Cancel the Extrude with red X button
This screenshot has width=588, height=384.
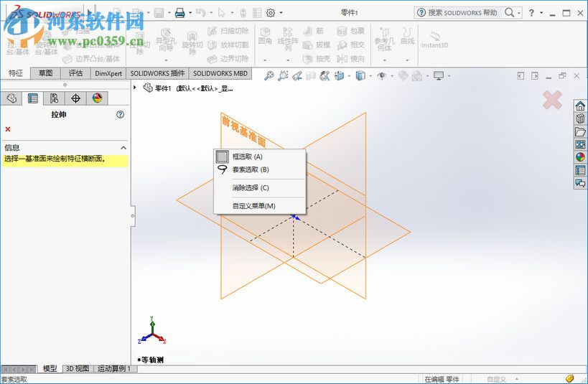click(8, 129)
